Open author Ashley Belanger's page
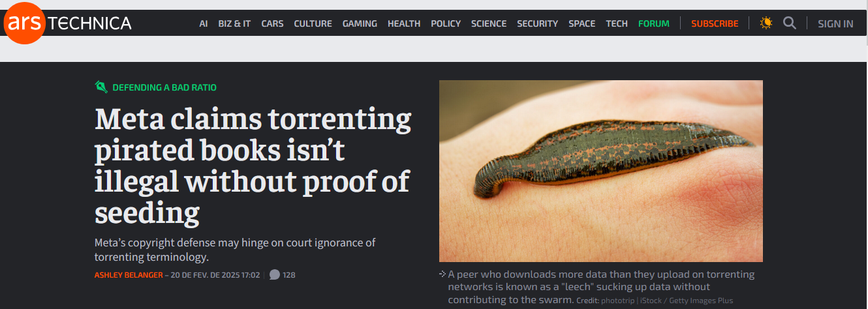 tap(128, 274)
